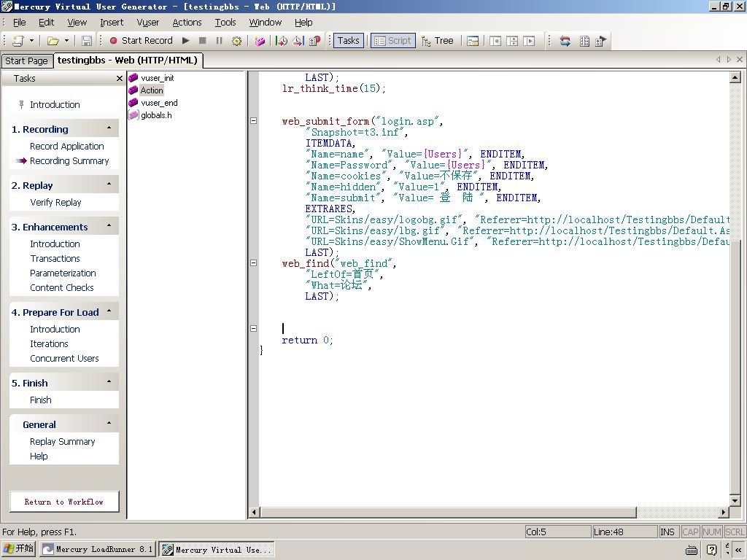Click the keyboard icon in system tray
The image size is (747, 560).
tap(692, 550)
